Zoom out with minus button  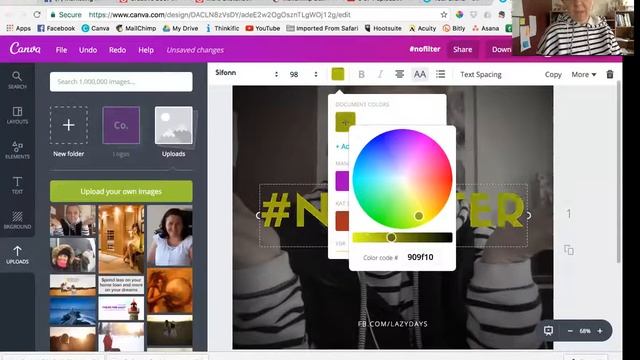[570, 331]
